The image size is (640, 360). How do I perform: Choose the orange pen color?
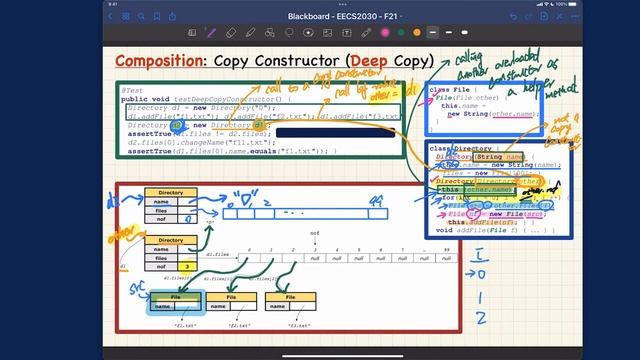(417, 33)
